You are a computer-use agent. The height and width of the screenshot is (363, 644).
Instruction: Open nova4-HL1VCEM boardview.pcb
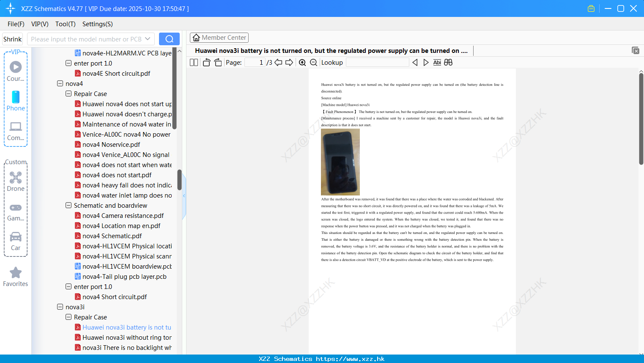[123, 267]
